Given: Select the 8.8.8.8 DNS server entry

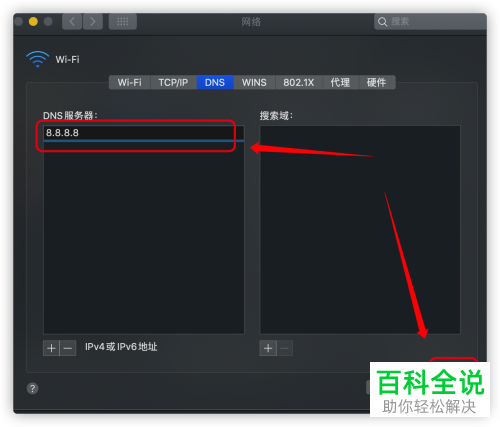Looking at the screenshot, I should coord(144,133).
